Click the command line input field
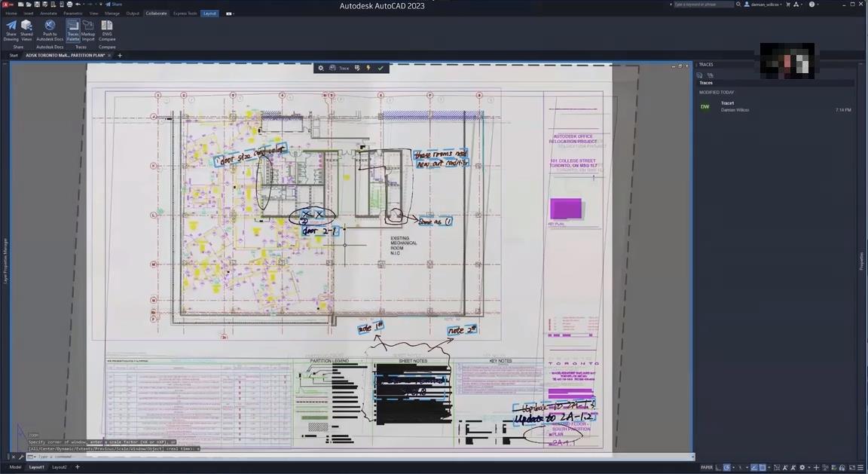Image resolution: width=868 pixels, height=474 pixels. coord(360,457)
